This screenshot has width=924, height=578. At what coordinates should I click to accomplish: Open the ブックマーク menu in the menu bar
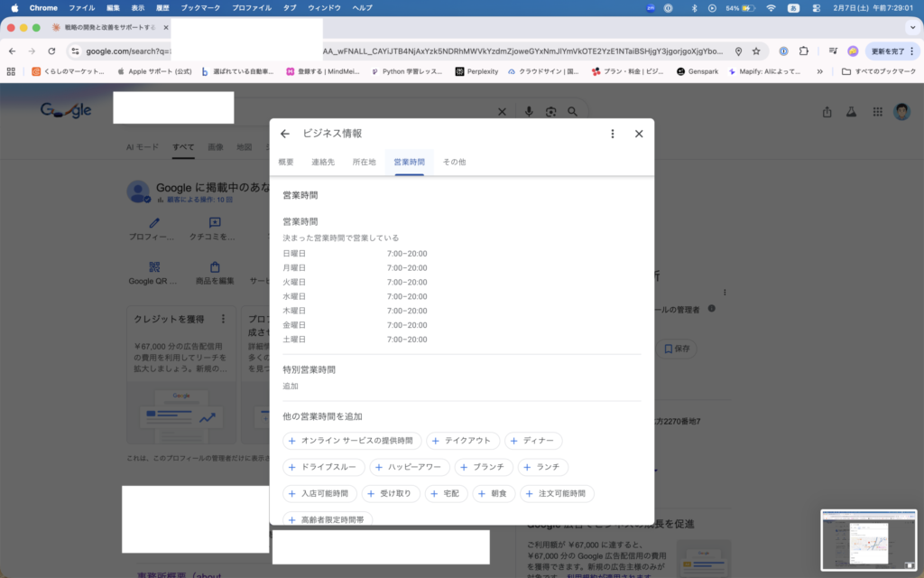click(x=199, y=7)
